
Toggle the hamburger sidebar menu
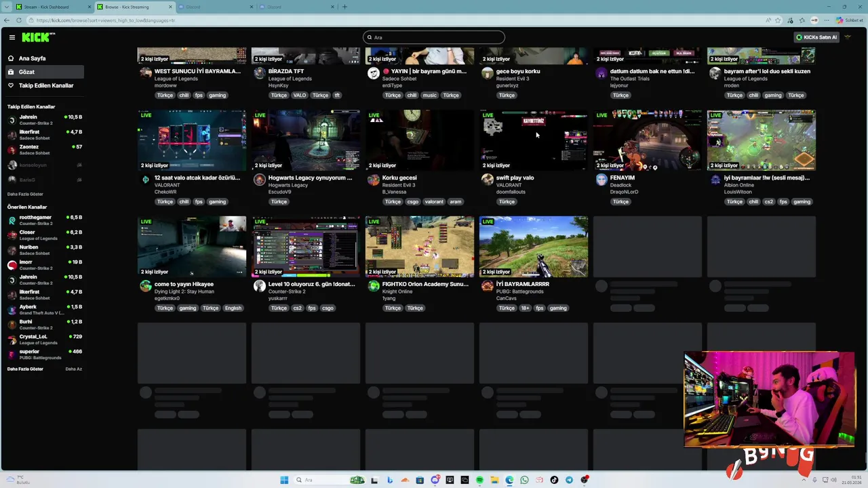[12, 37]
